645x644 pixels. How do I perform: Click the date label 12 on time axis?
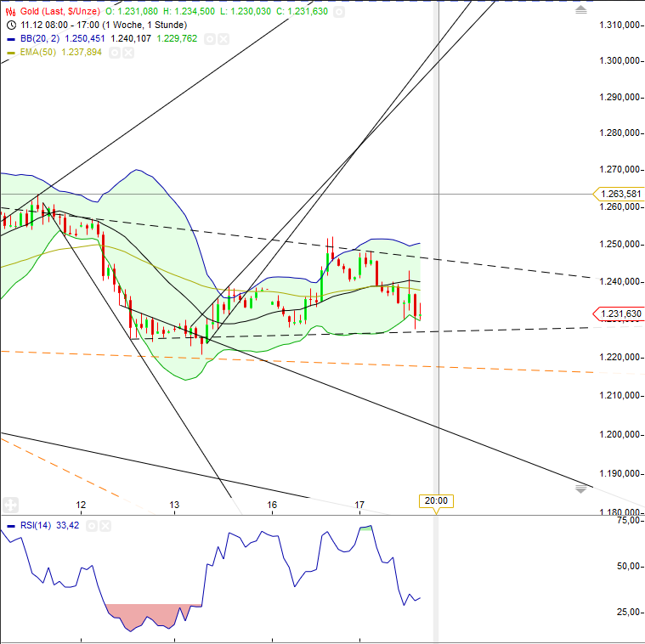point(81,505)
